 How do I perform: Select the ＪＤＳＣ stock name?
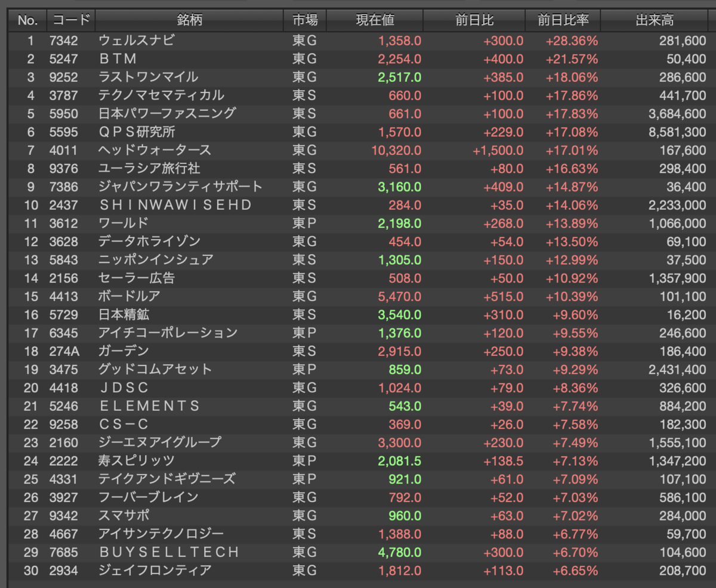coord(124,388)
